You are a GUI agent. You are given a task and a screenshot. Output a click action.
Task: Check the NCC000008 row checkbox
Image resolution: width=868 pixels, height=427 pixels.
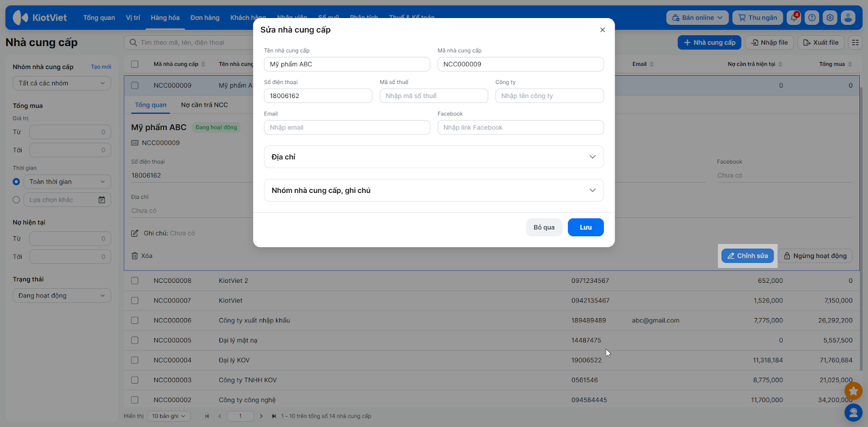(x=135, y=281)
